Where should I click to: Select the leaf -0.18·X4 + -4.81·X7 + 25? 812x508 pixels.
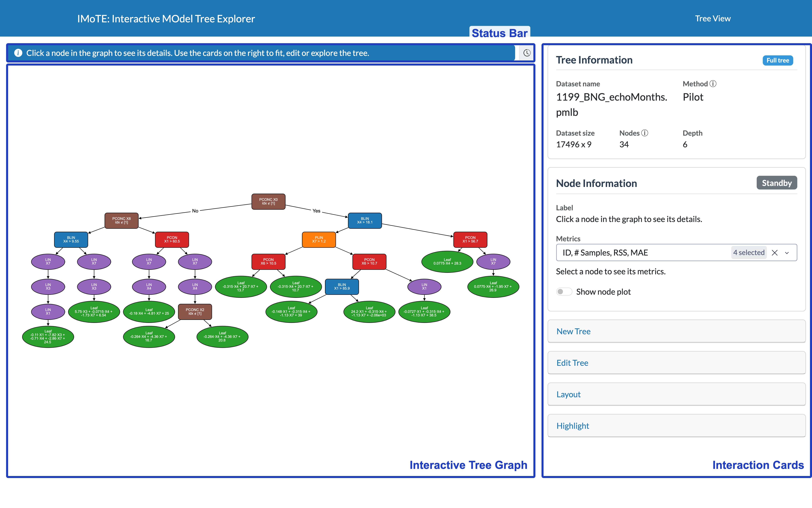tap(149, 312)
